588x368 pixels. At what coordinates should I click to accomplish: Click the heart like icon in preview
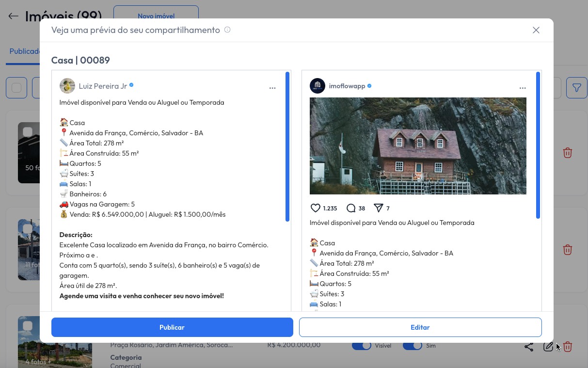click(316, 208)
